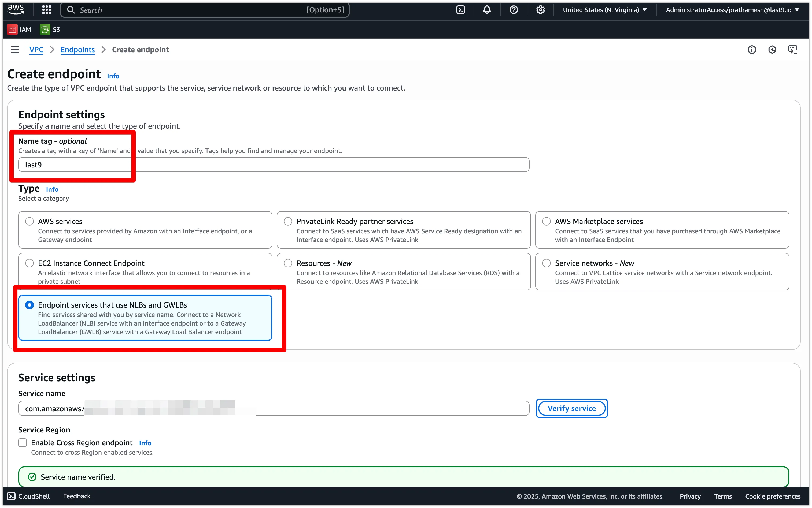The height and width of the screenshot is (508, 812).
Task: Enable Cross Region endpoint checkbox
Action: pos(23,443)
